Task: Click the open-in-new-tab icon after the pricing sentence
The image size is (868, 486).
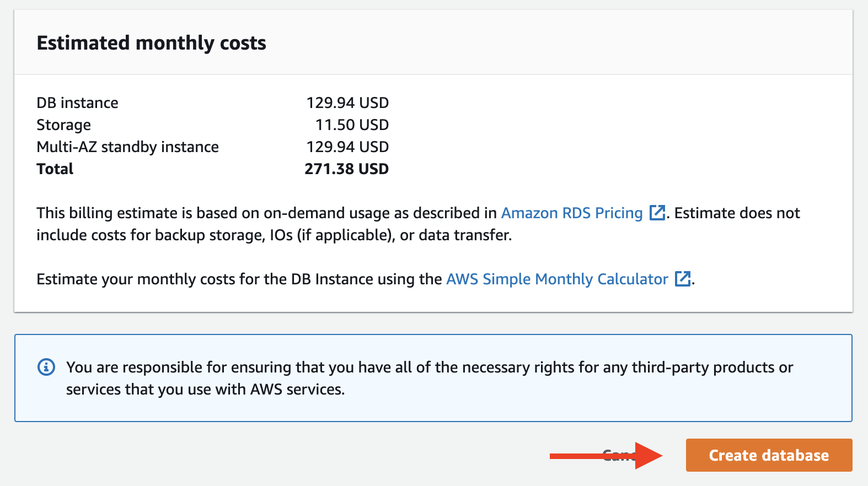Action: [657, 213]
